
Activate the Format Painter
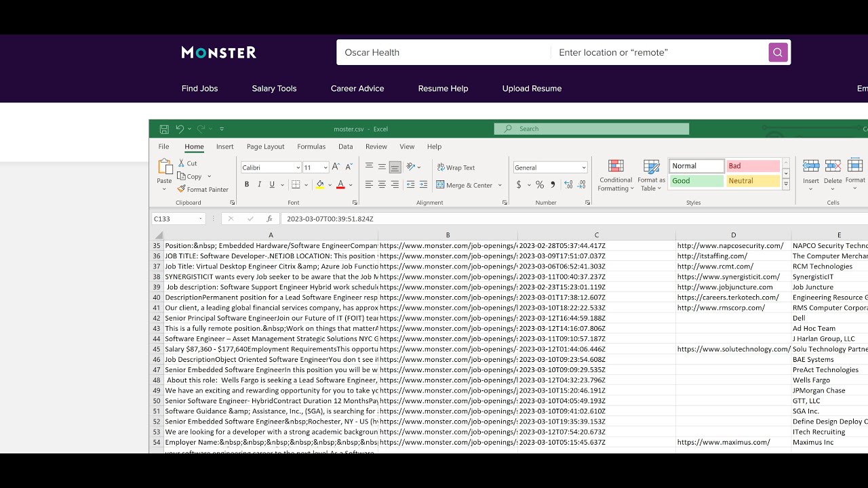203,189
